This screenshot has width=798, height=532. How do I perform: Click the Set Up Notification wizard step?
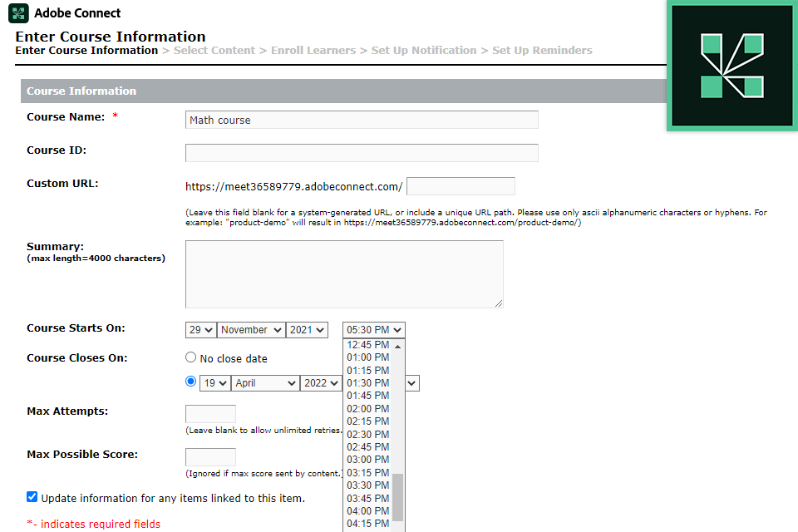[424, 51]
